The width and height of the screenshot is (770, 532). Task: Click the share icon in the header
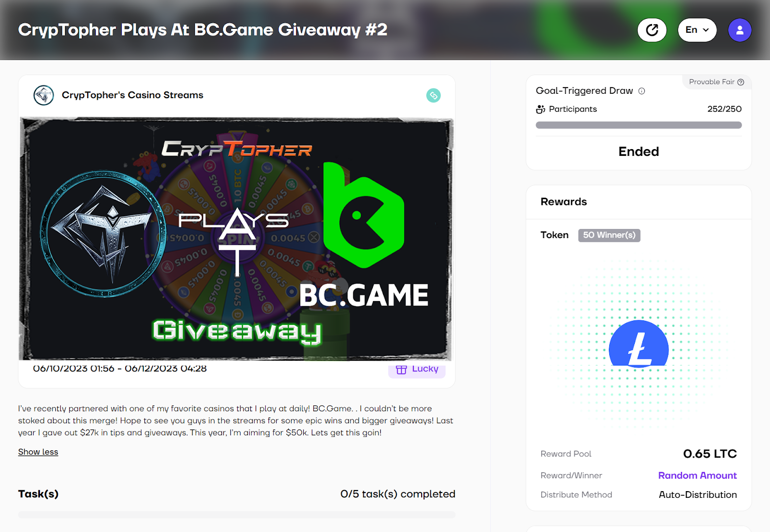[x=652, y=30]
